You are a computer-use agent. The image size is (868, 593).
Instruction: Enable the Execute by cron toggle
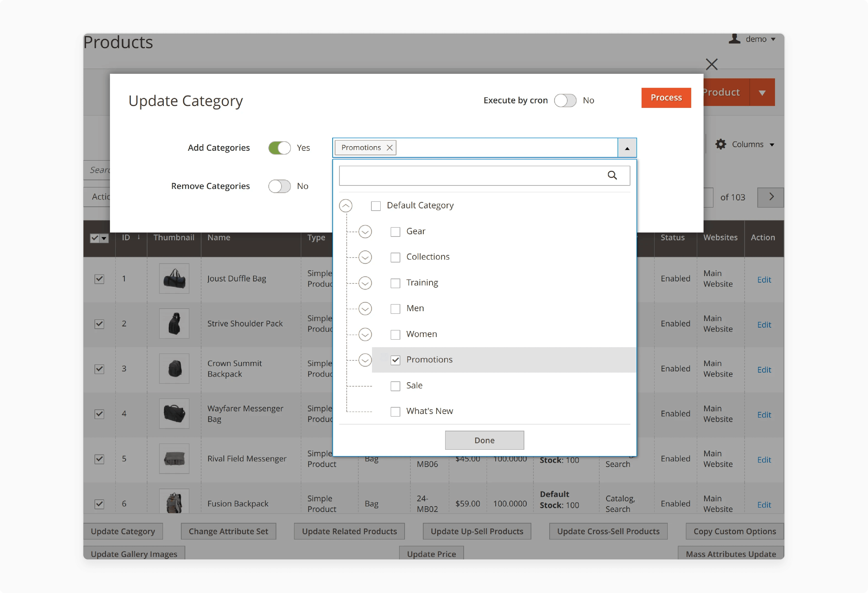565,100
